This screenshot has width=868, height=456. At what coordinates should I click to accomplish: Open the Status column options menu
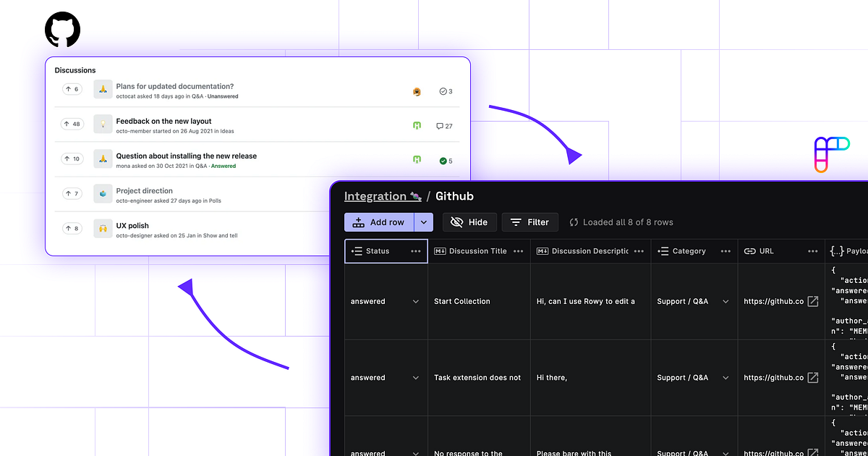[416, 250]
